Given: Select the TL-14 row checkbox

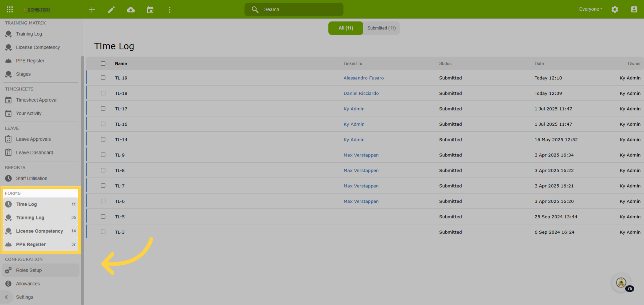Looking at the screenshot, I should [x=103, y=139].
